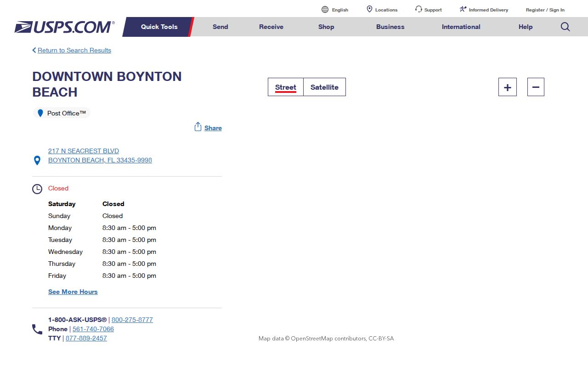This screenshot has height=368, width=588.
Task: Click Return to Search Results link
Action: (74, 50)
